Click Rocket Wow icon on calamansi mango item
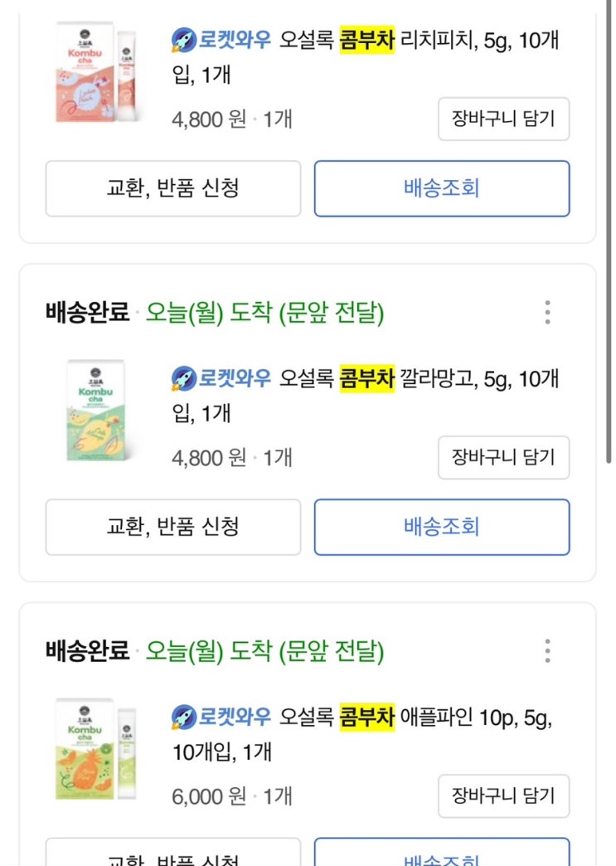Screen dimensions: 616x866 (184, 378)
